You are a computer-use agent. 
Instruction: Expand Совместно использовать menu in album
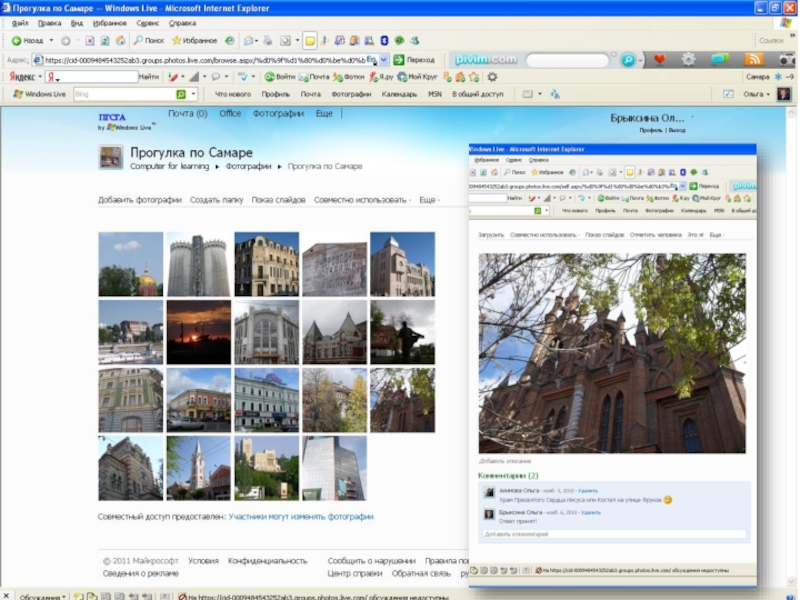point(362,200)
